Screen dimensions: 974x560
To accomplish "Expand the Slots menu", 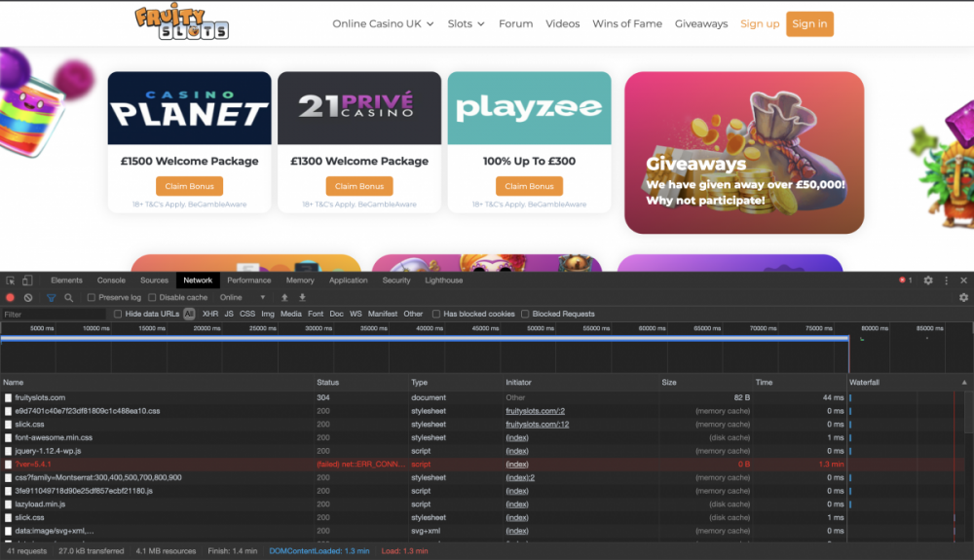I will pyautogui.click(x=466, y=23).
